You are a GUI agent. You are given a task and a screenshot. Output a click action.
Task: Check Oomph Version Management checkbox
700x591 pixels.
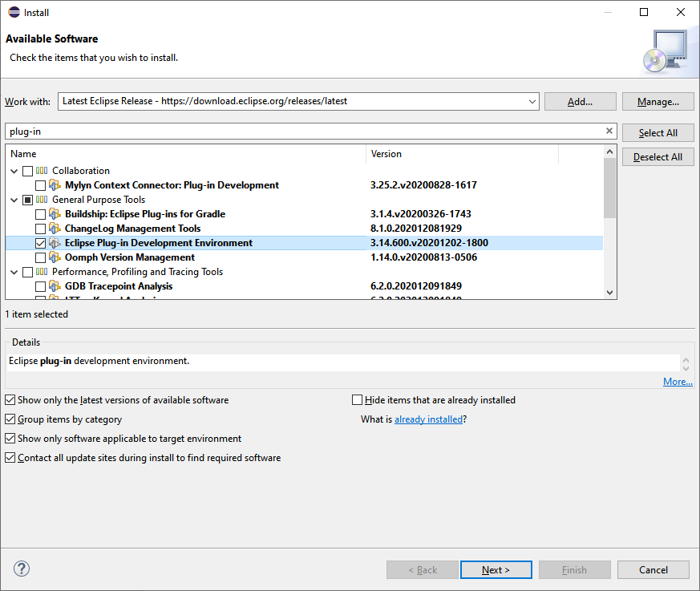coord(40,257)
